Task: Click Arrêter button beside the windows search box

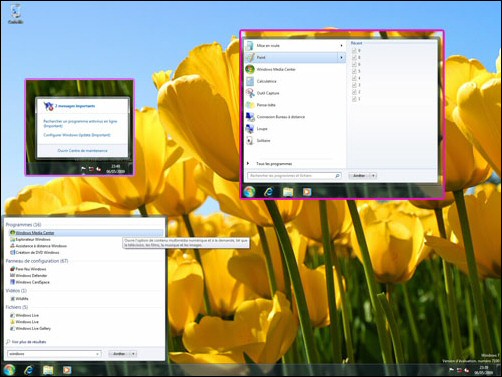Action: (119, 354)
